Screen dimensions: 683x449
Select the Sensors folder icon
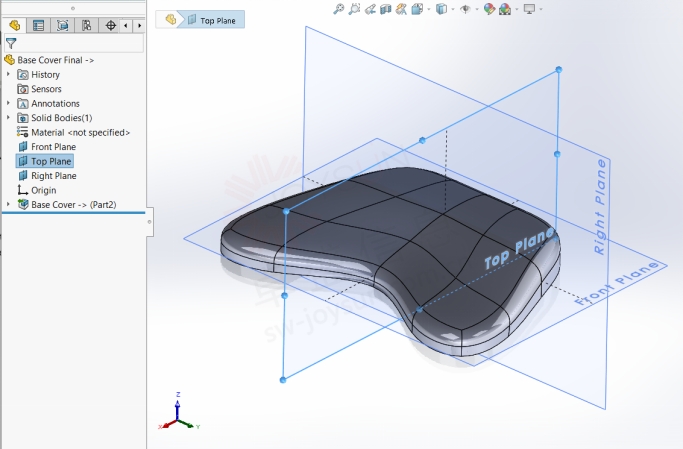click(x=23, y=89)
